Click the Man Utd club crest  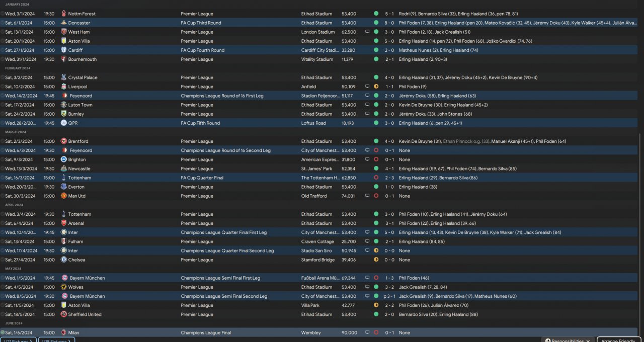(x=63, y=196)
